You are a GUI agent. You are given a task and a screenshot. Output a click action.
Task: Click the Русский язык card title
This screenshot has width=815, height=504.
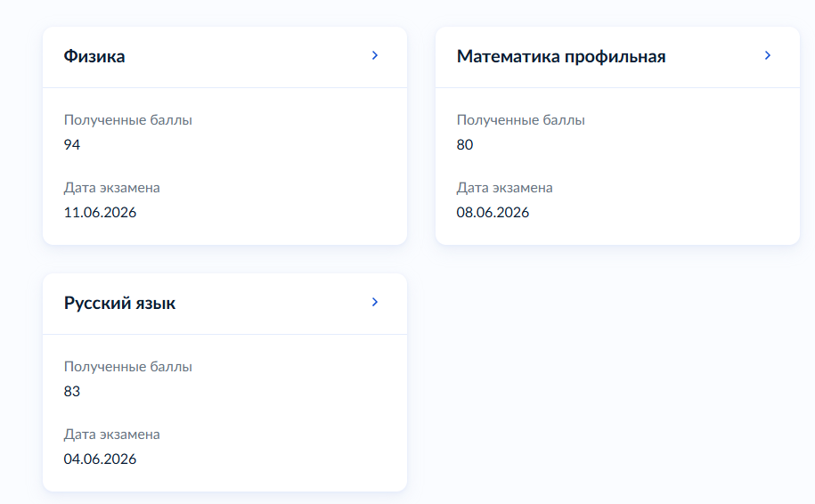click(x=119, y=303)
